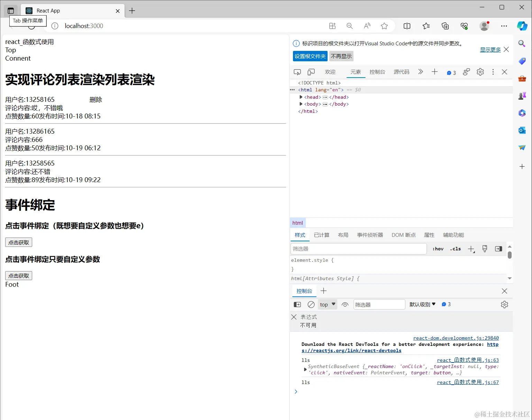
Task: Click 删除 on the first comment
Action: 95,100
